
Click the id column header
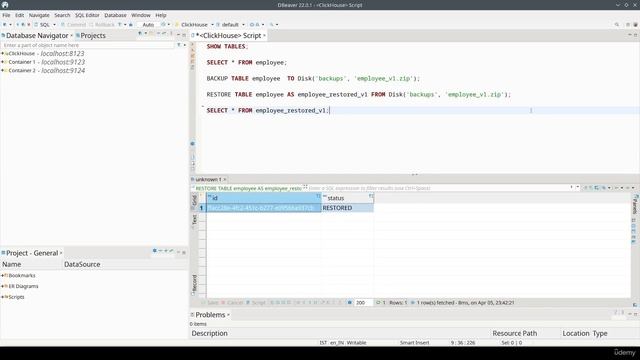click(264, 198)
